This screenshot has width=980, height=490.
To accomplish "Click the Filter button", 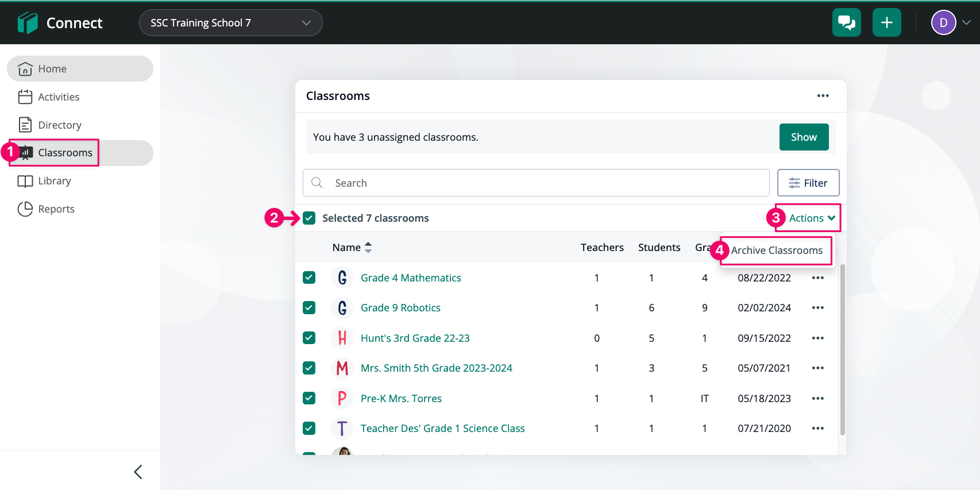I will 808,183.
